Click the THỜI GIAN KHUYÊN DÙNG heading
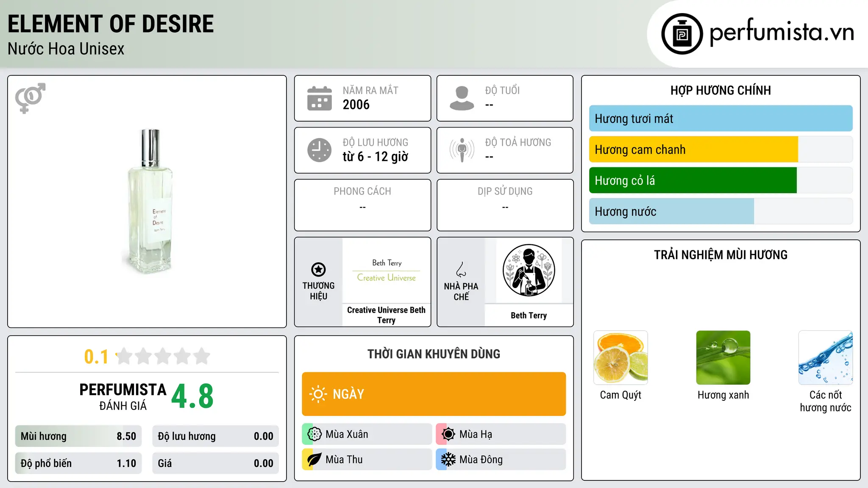 pyautogui.click(x=434, y=354)
